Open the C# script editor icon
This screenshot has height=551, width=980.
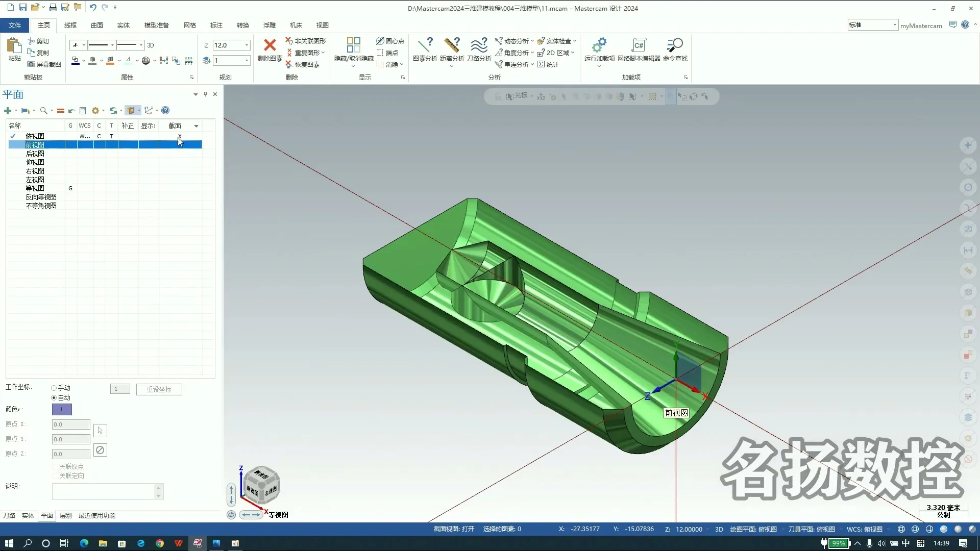(x=639, y=45)
